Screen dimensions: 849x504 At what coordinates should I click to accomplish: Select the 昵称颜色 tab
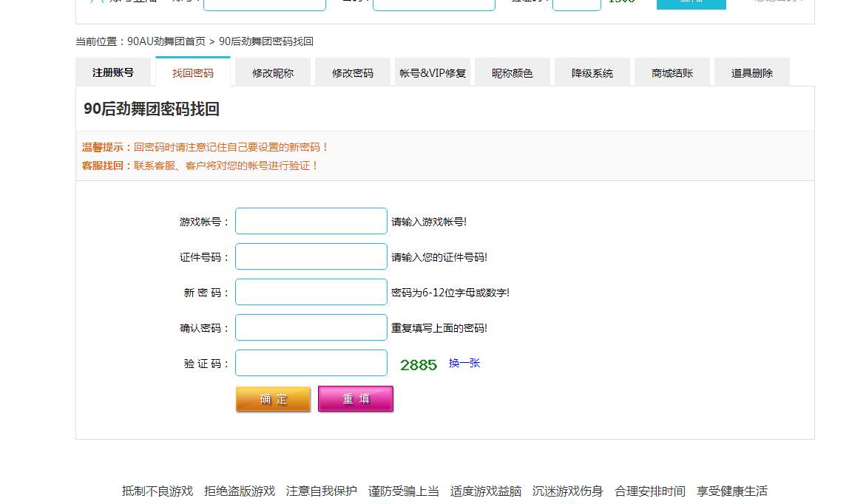513,72
